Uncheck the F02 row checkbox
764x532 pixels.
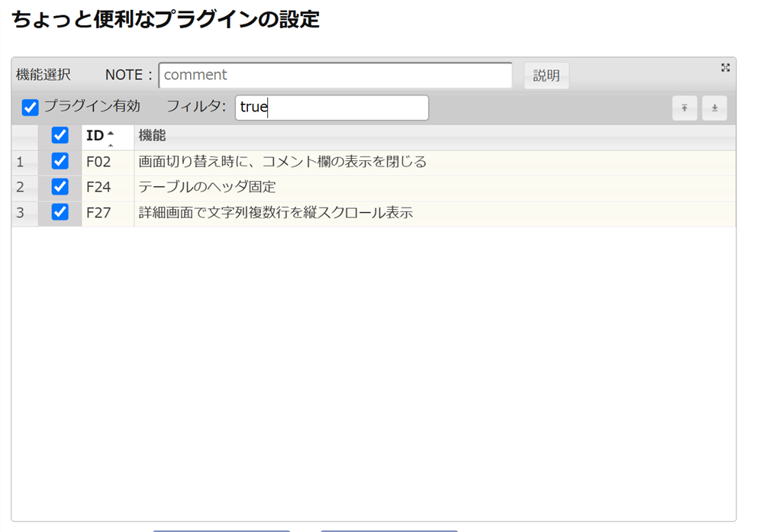pos(60,161)
